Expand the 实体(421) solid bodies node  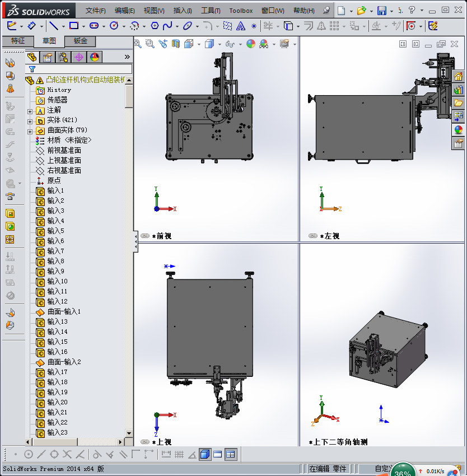[x=30, y=122]
